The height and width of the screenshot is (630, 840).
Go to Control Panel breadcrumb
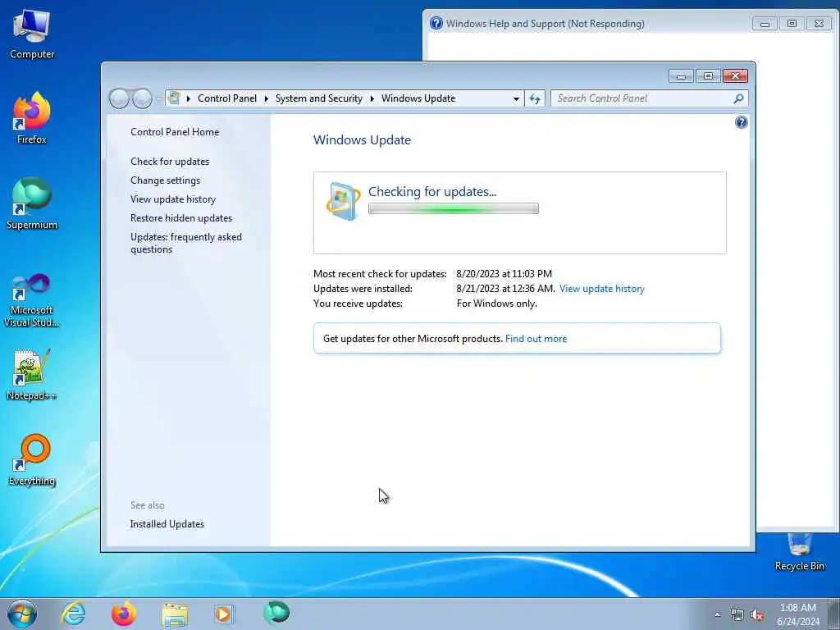[x=227, y=98]
